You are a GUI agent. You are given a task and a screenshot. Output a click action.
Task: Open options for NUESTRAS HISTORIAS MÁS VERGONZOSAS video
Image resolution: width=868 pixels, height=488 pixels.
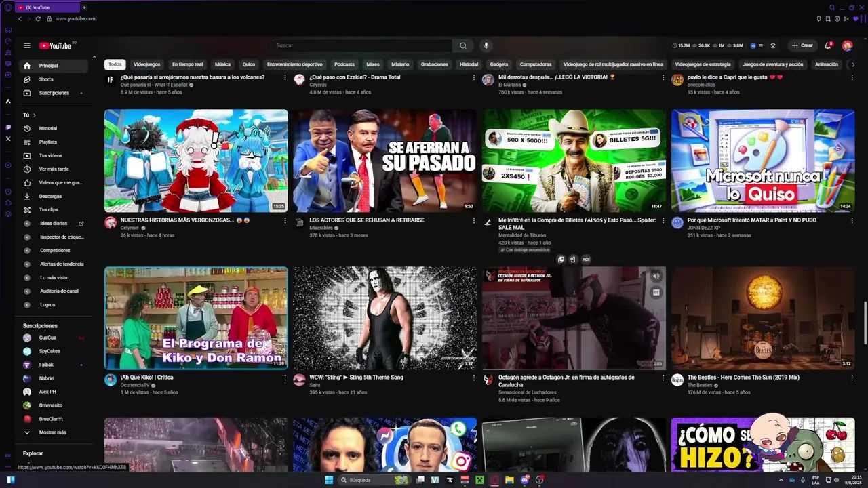[x=285, y=221]
